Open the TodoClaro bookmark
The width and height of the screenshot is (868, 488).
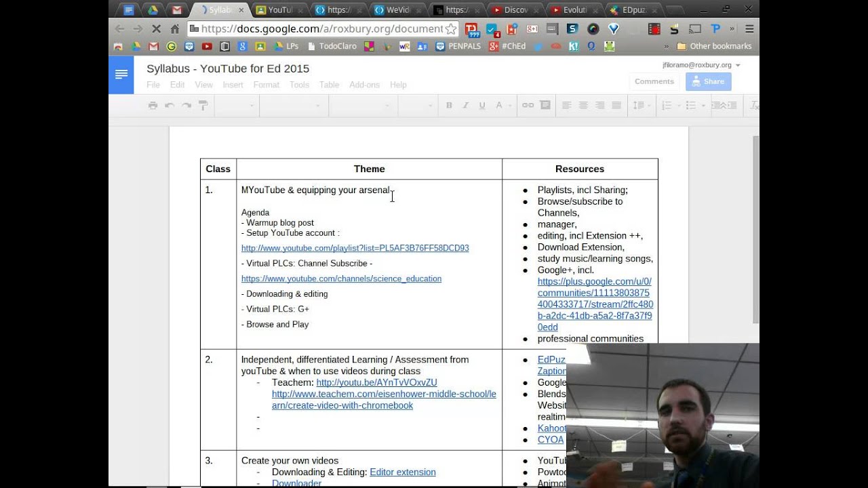coord(332,47)
